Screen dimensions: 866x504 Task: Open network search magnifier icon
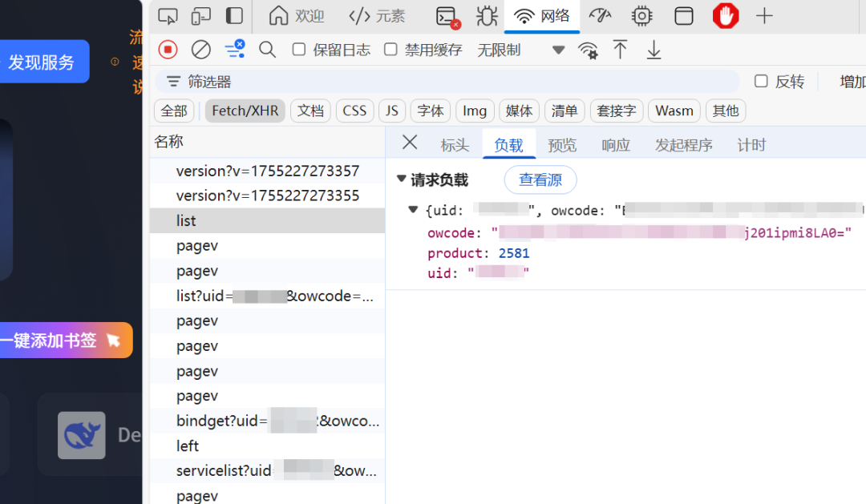(x=267, y=50)
